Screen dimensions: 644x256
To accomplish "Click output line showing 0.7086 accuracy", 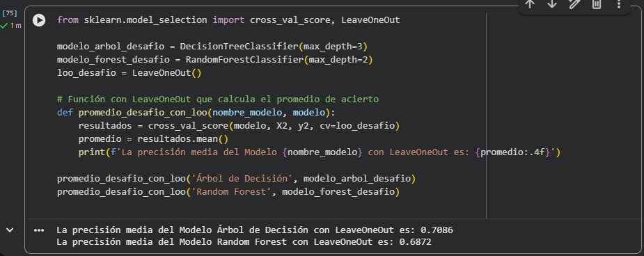I will click(255, 230).
